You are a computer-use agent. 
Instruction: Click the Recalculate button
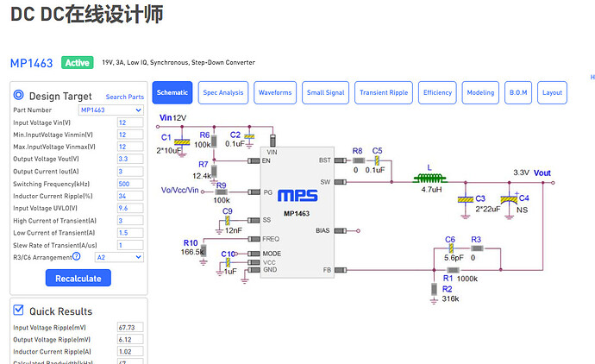pyautogui.click(x=78, y=279)
